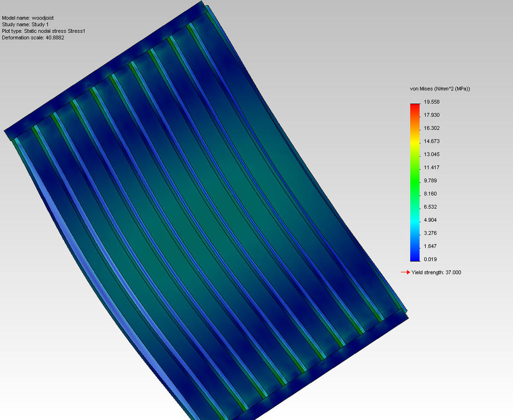The height and width of the screenshot is (420, 513).
Task: Select the Plot type Static nodal stress text
Action: click(44, 31)
